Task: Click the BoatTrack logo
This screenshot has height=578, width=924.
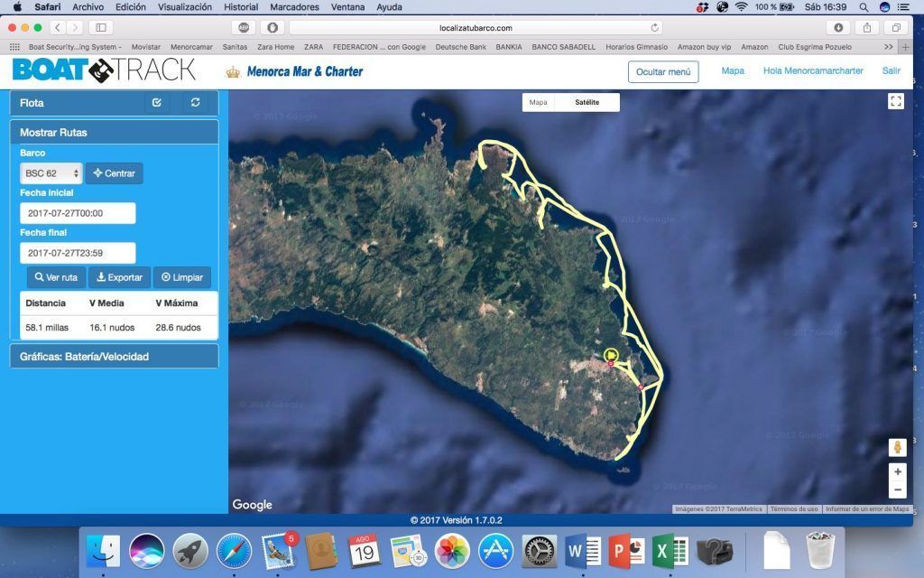Action: coord(104,70)
